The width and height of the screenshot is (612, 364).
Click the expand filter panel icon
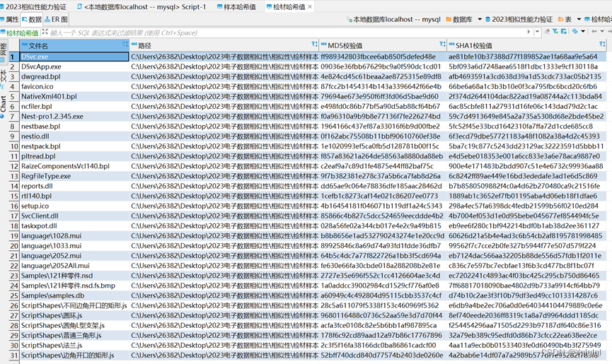45,32
